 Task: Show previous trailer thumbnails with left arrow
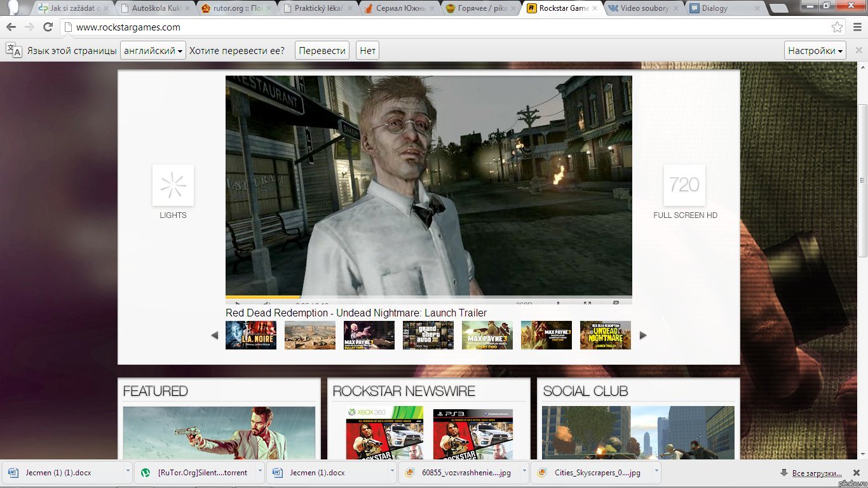click(214, 335)
